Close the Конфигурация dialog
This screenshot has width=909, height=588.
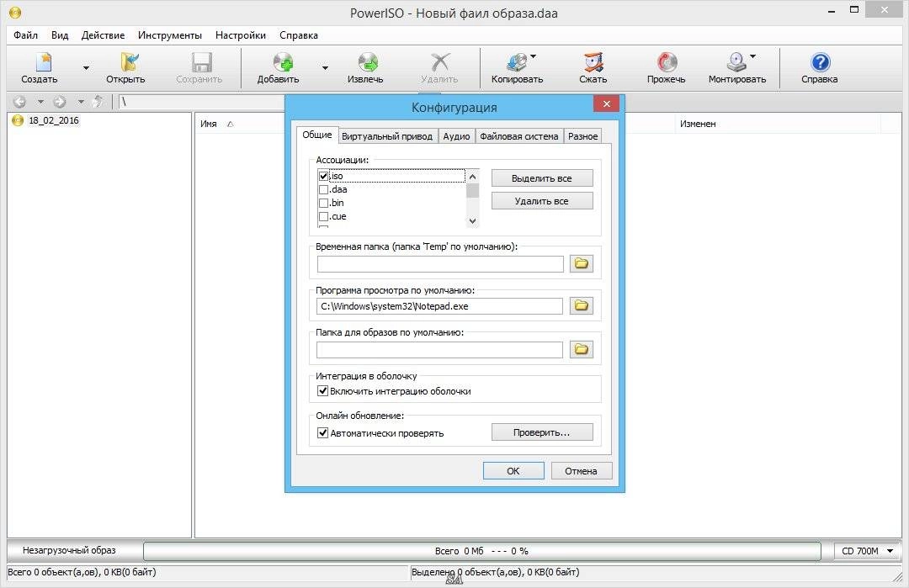pyautogui.click(x=606, y=103)
